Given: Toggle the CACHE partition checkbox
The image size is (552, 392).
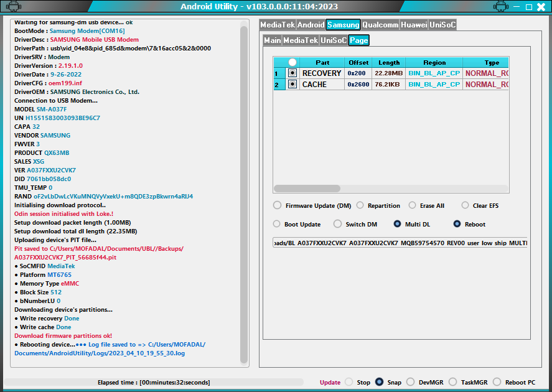Looking at the screenshot, I should pos(292,84).
